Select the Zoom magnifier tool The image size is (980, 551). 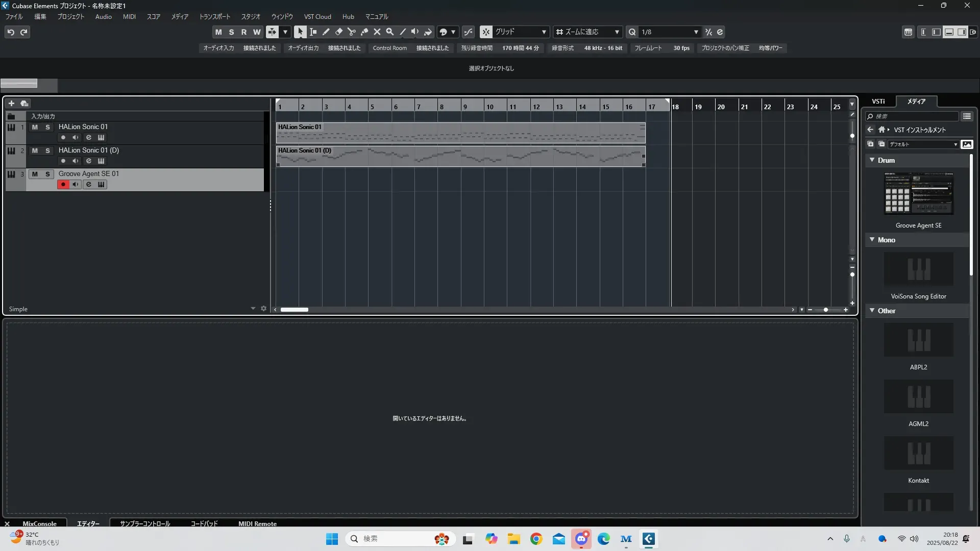pos(390,32)
